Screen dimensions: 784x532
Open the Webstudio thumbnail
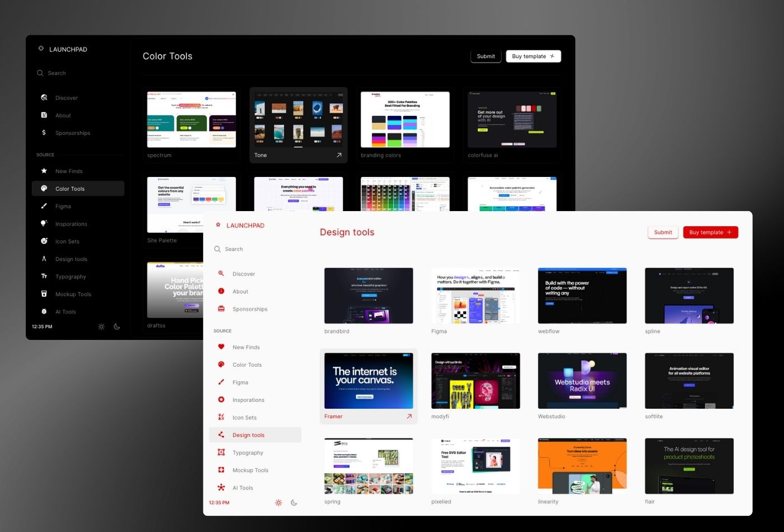point(582,381)
